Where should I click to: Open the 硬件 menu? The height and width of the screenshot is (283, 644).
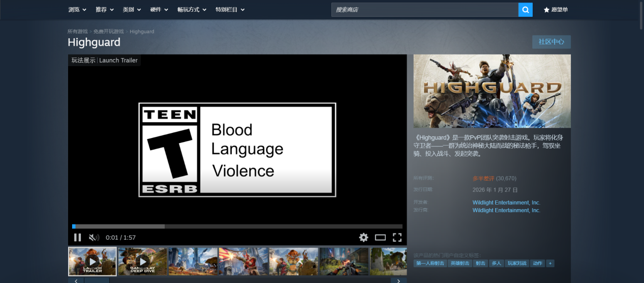coord(159,10)
